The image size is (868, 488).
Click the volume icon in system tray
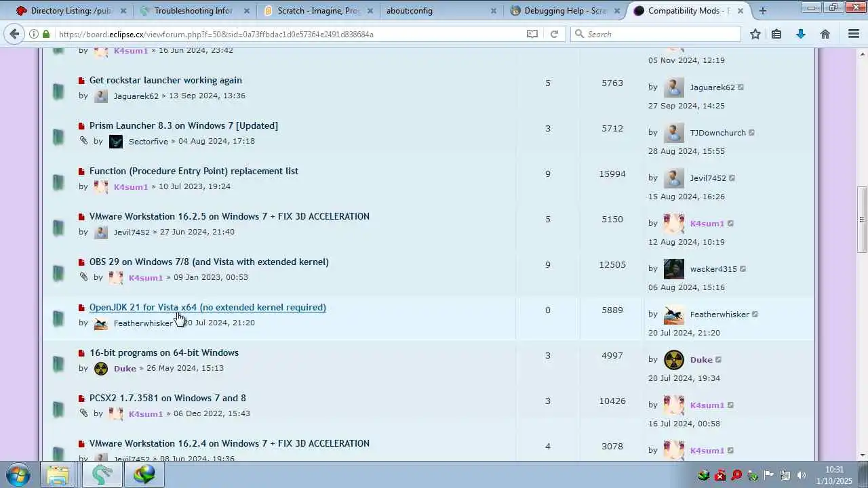802,475
